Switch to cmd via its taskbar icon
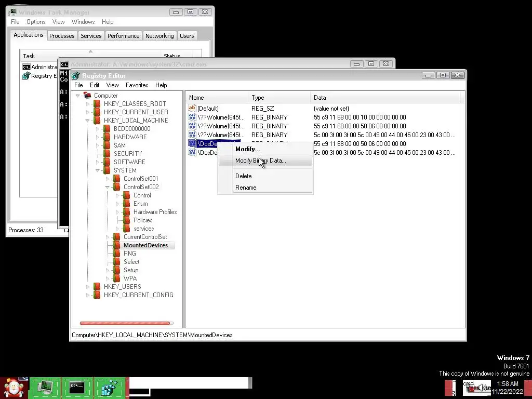The height and width of the screenshot is (399, 532). click(x=77, y=388)
